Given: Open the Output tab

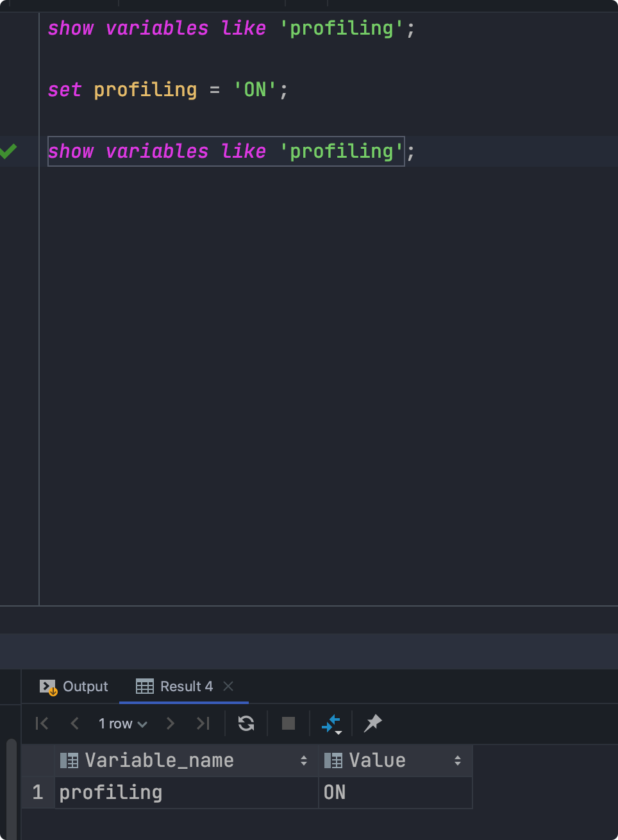Looking at the screenshot, I should (74, 687).
